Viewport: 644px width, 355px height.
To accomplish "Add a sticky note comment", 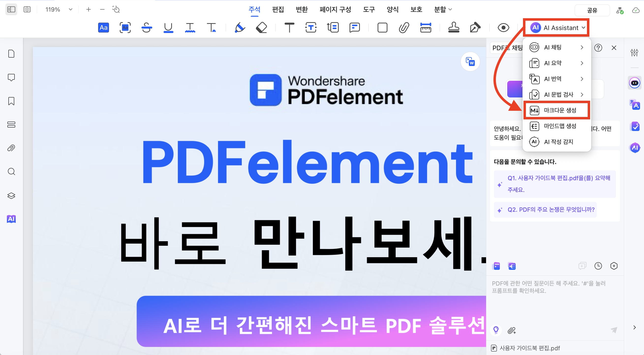I will click(x=354, y=28).
